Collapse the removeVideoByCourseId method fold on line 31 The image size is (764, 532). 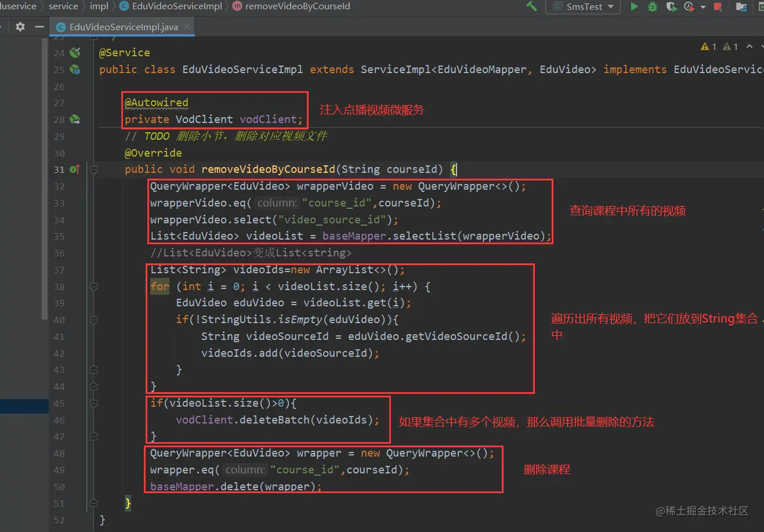[93, 169]
